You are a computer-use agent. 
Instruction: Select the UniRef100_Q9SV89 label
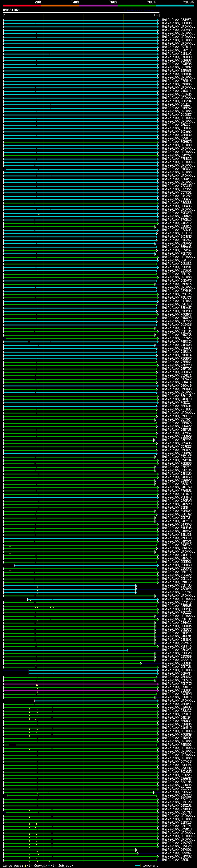point(177,30)
